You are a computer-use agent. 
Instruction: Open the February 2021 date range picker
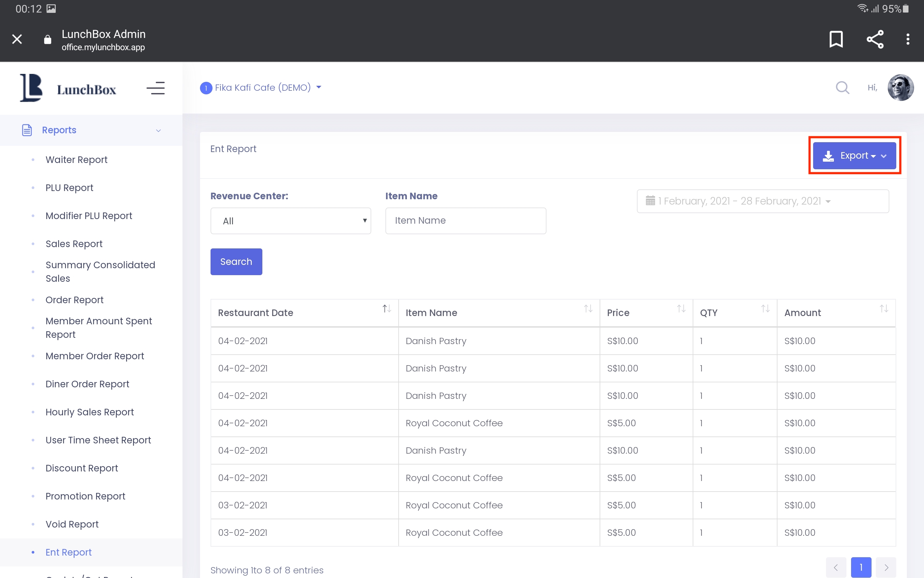pos(762,201)
